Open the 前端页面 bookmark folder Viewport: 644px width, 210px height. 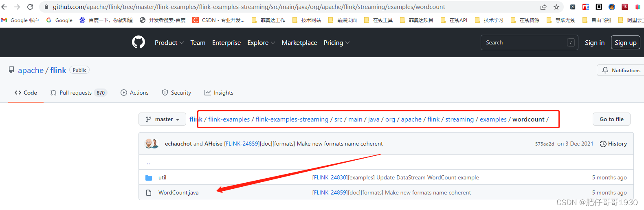[343, 20]
